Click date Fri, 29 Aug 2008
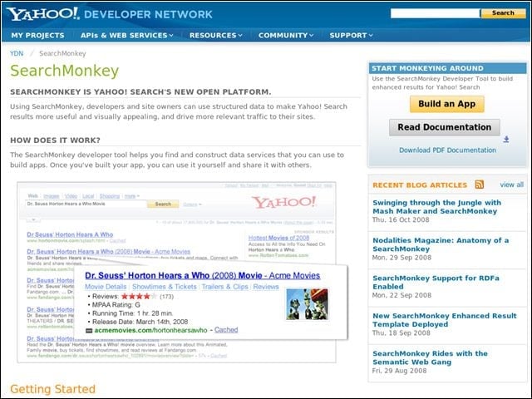This screenshot has width=532, height=399. [399, 370]
